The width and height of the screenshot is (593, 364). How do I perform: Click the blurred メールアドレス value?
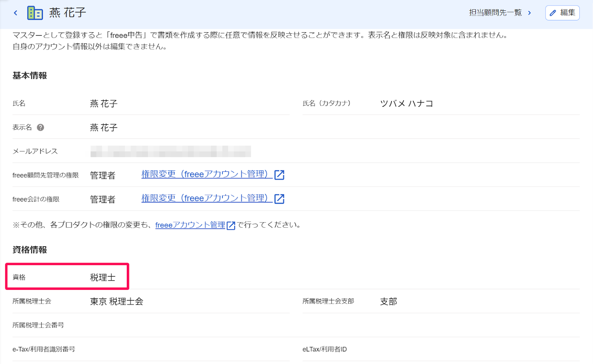tap(170, 151)
